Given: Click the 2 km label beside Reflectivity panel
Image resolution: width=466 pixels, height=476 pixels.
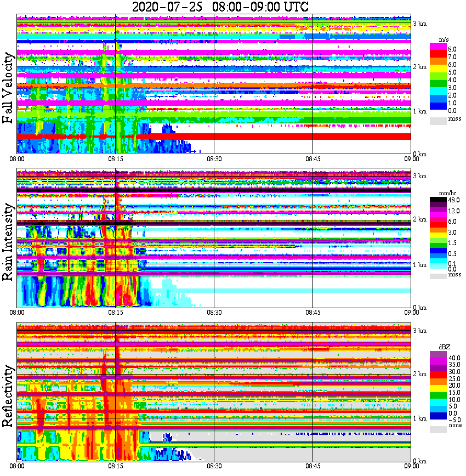Looking at the screenshot, I should click(x=420, y=374).
